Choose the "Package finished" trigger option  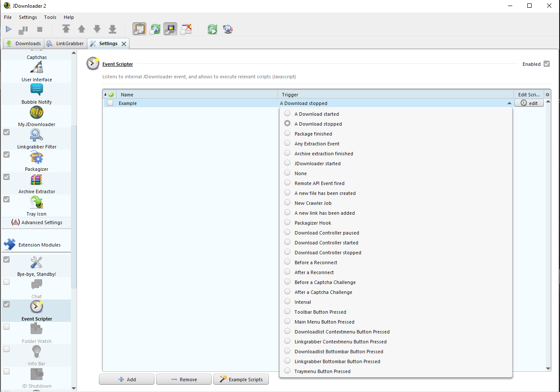click(x=396, y=134)
